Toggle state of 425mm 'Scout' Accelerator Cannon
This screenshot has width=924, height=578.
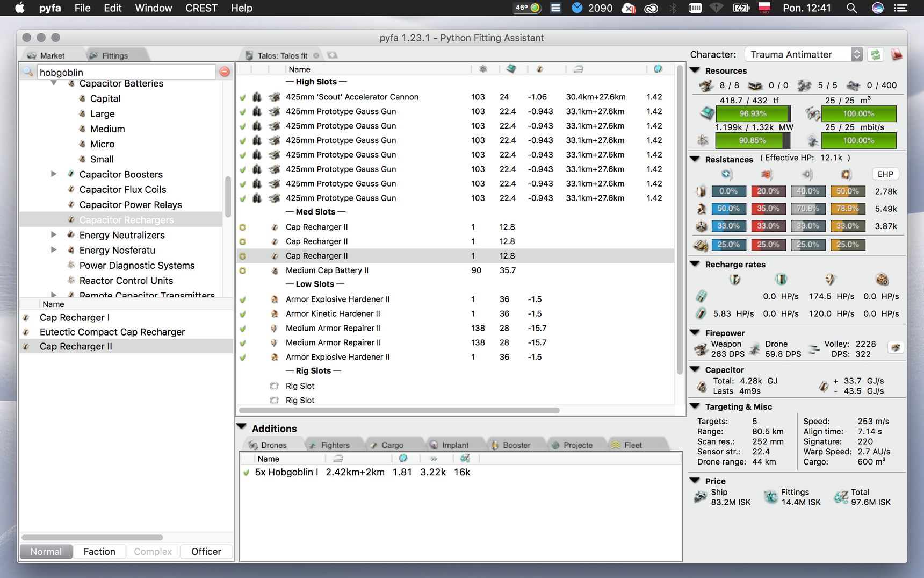point(243,97)
